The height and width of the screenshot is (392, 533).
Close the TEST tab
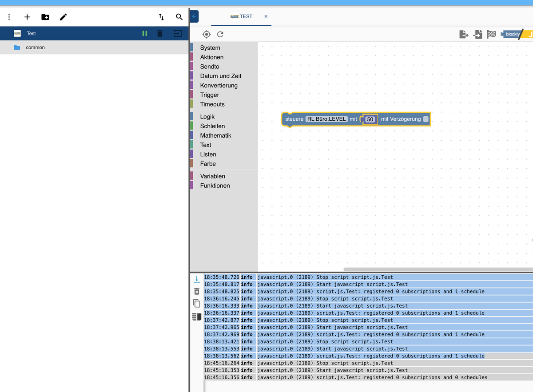coord(266,16)
